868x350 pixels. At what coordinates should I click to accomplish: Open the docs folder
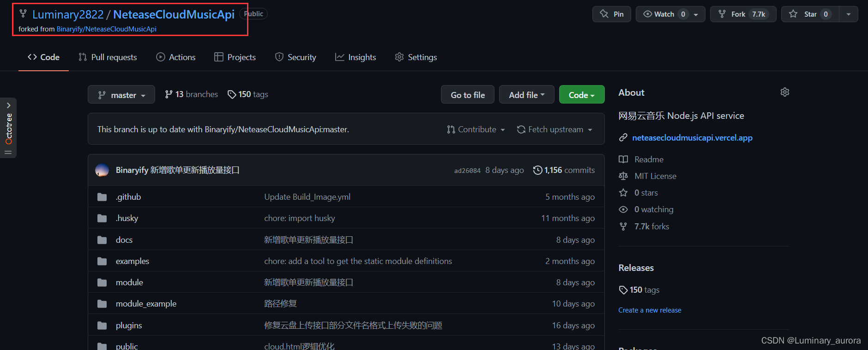click(x=124, y=240)
